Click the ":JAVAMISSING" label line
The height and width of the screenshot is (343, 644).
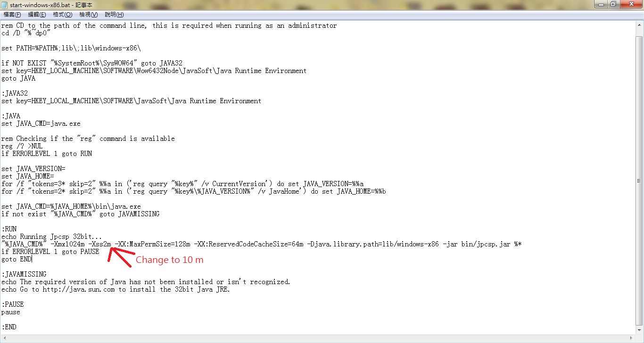point(24,274)
